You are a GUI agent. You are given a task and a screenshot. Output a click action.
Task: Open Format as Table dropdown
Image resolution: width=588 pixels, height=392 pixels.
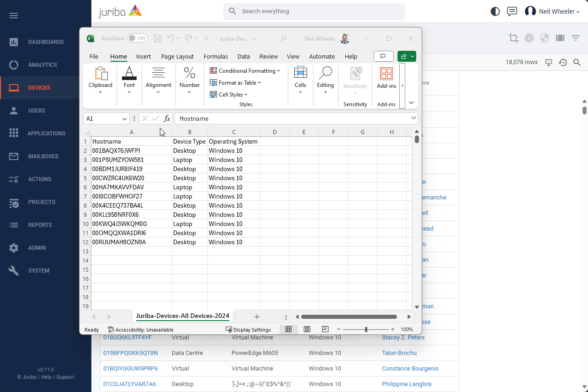click(235, 83)
